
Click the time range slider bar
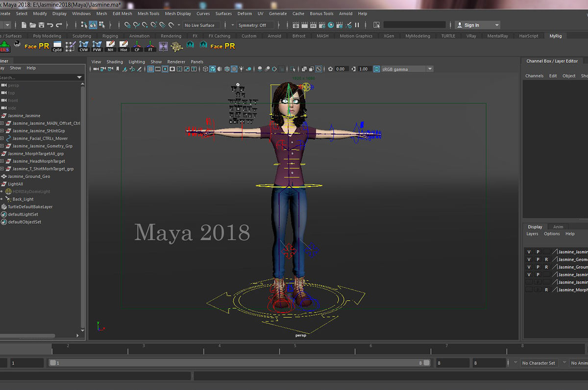[239, 363]
